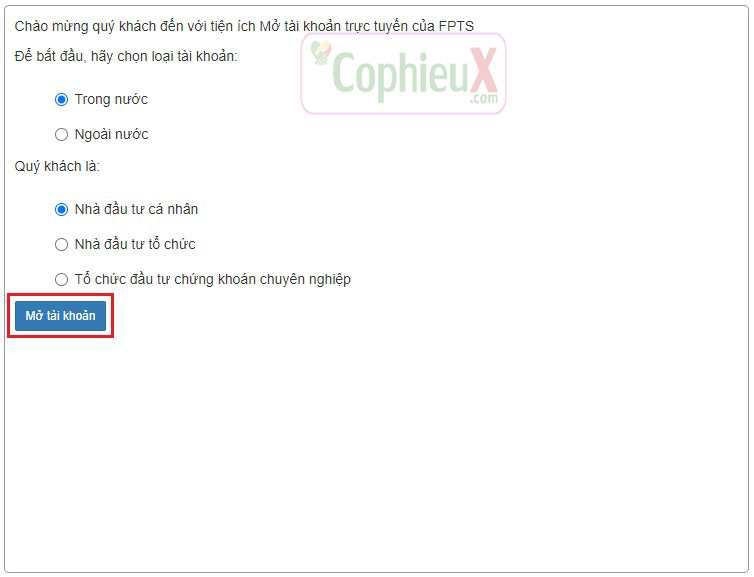754x577 pixels.
Task: Select the "Ngoài nước" radio button
Action: pos(61,134)
